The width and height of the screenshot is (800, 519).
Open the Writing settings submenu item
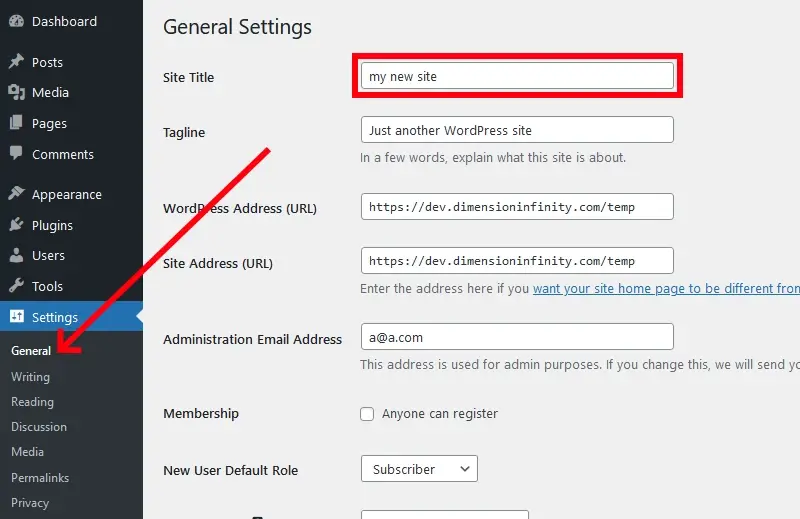(31, 377)
